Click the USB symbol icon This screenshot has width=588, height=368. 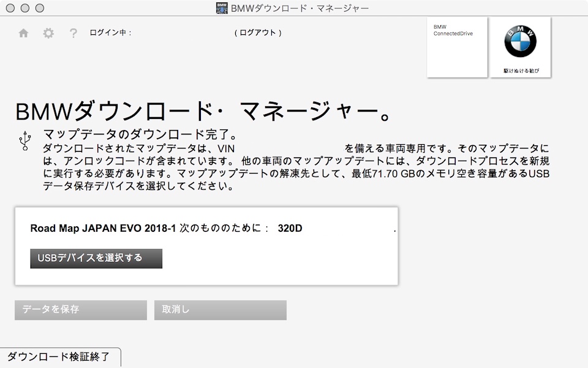25,141
